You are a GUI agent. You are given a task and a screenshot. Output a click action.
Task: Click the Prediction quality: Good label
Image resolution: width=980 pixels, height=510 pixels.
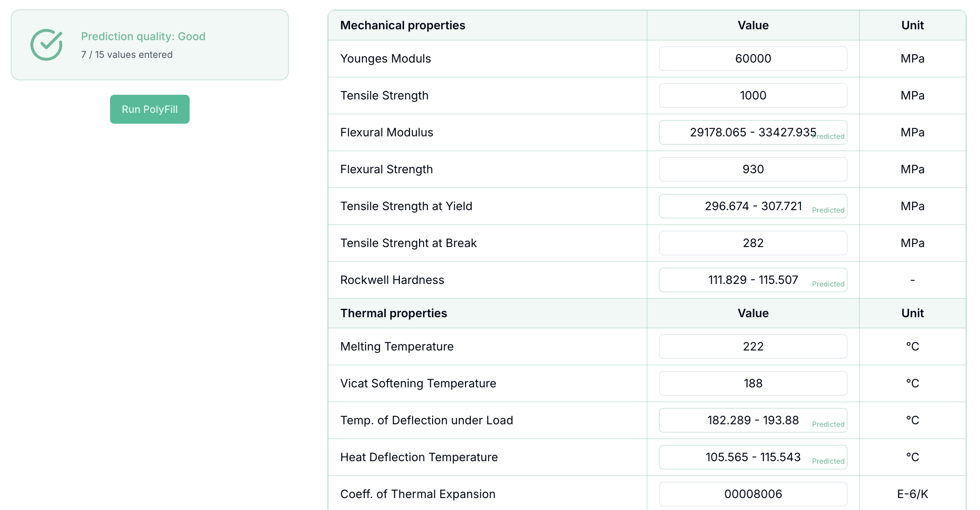click(x=143, y=36)
